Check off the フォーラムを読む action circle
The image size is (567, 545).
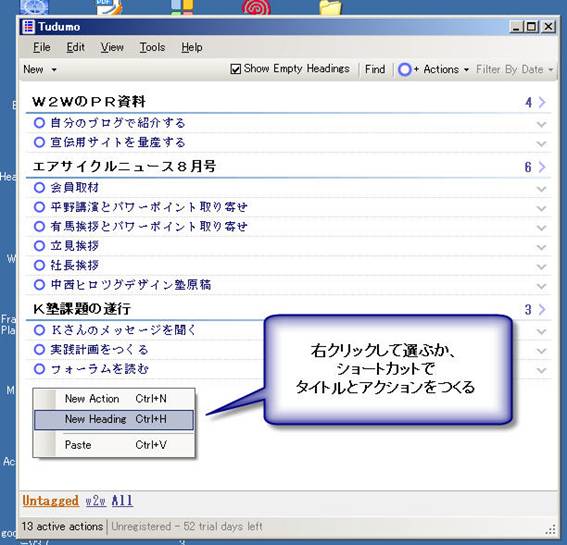[x=39, y=369]
